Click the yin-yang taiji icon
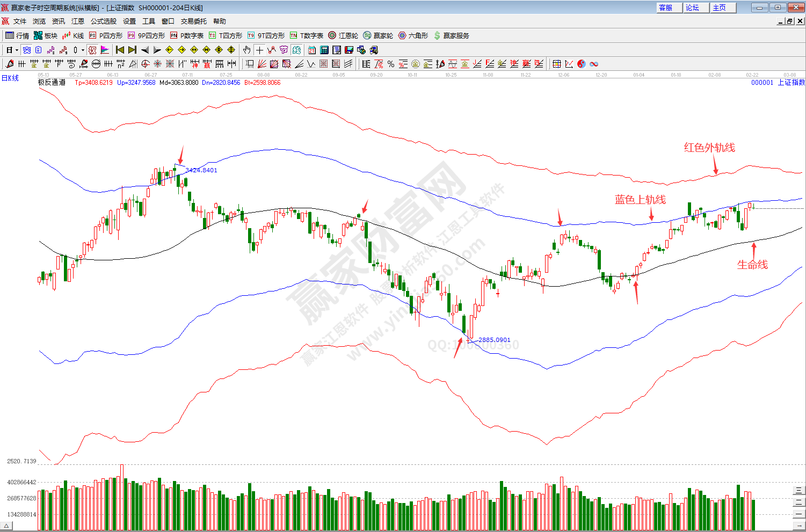This screenshot has height=532, width=806. click(x=582, y=64)
